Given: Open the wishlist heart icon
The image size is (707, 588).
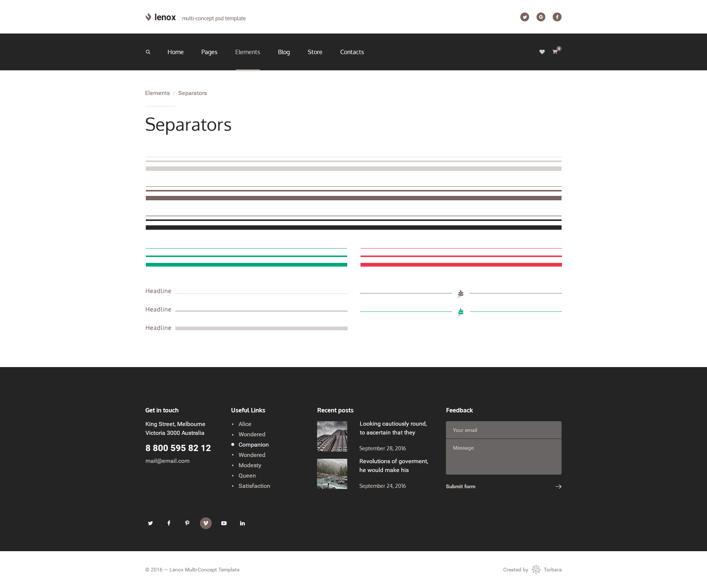Looking at the screenshot, I should tap(542, 52).
